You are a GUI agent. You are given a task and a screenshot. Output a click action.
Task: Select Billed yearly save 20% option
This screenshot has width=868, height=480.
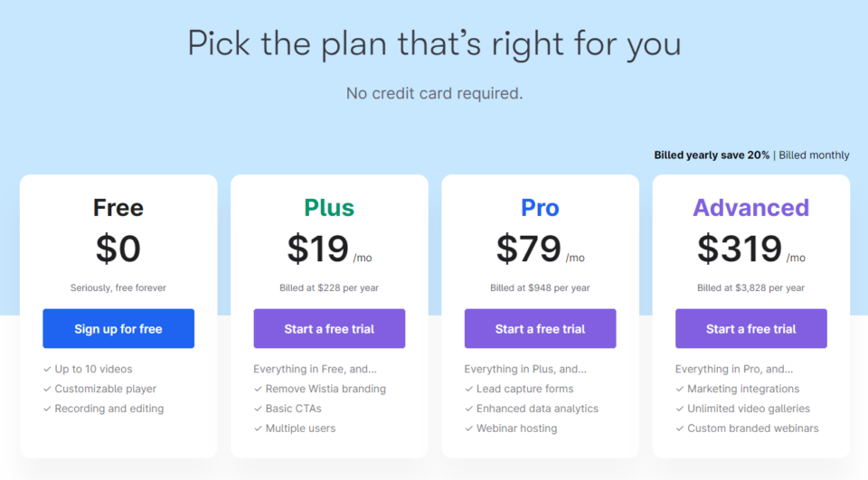[712, 155]
